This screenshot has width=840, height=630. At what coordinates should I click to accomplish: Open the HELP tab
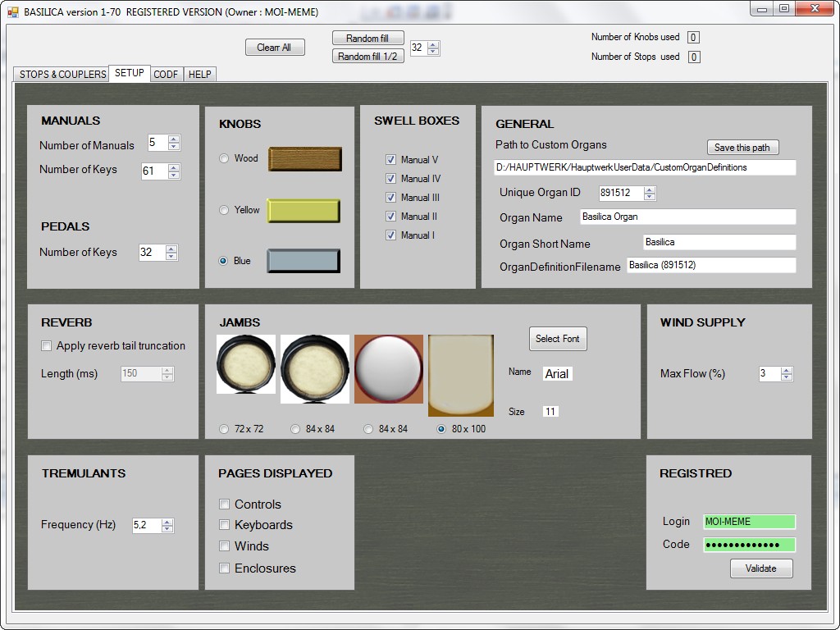pos(200,75)
